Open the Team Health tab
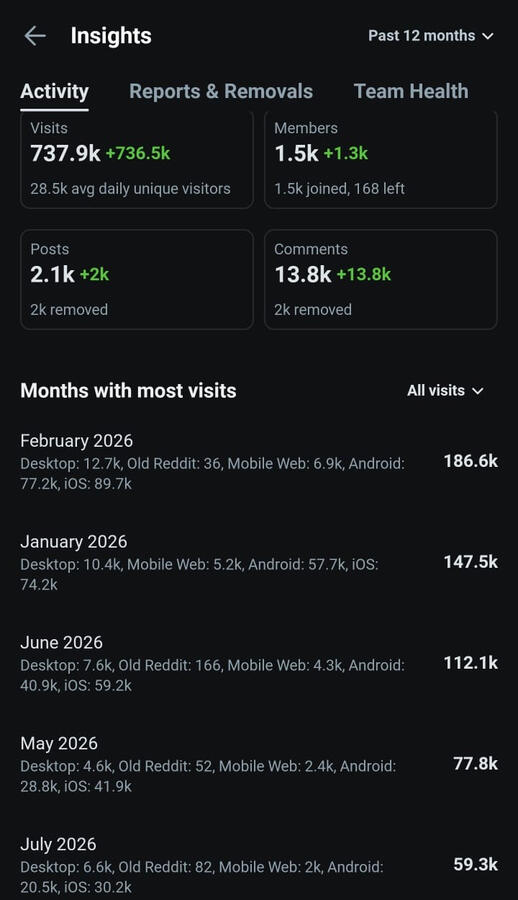 (411, 91)
